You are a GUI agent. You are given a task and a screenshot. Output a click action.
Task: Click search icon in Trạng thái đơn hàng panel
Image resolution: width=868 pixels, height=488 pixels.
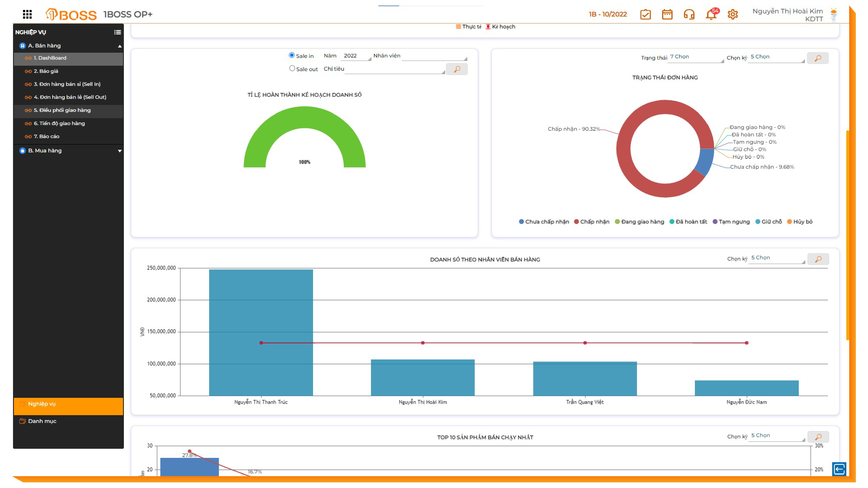pyautogui.click(x=817, y=58)
